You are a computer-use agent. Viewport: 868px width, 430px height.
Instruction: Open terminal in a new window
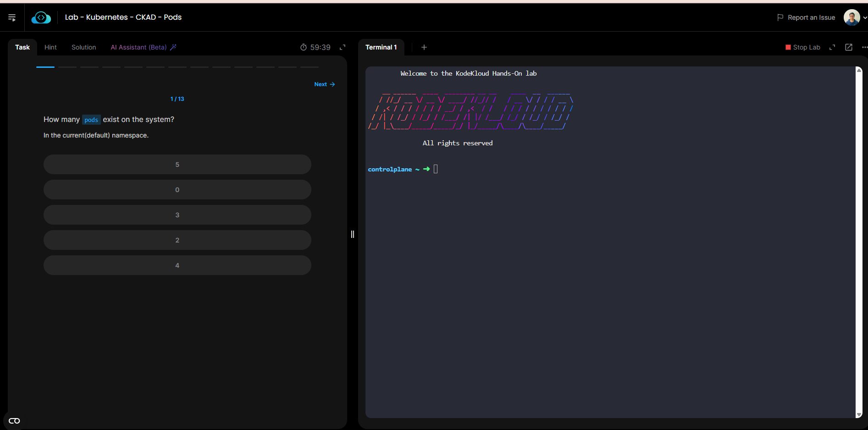point(849,47)
